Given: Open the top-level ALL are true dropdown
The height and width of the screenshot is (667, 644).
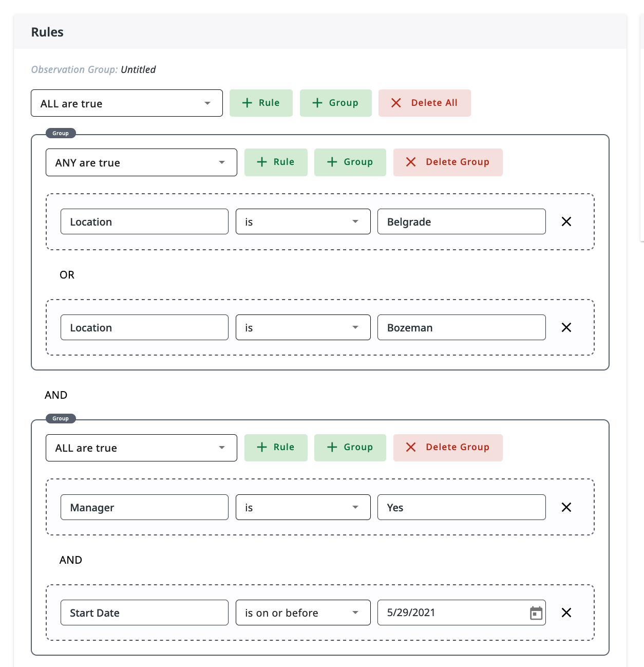Looking at the screenshot, I should (x=126, y=103).
